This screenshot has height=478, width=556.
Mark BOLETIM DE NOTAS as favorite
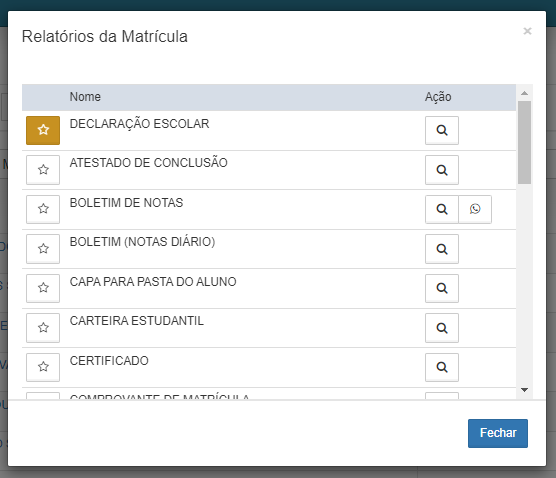click(43, 209)
